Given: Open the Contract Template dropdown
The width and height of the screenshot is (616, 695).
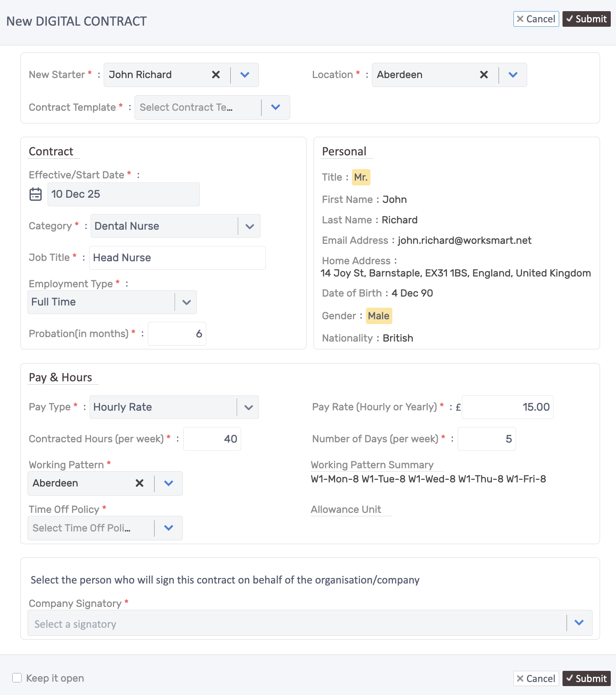Looking at the screenshot, I should (x=276, y=107).
